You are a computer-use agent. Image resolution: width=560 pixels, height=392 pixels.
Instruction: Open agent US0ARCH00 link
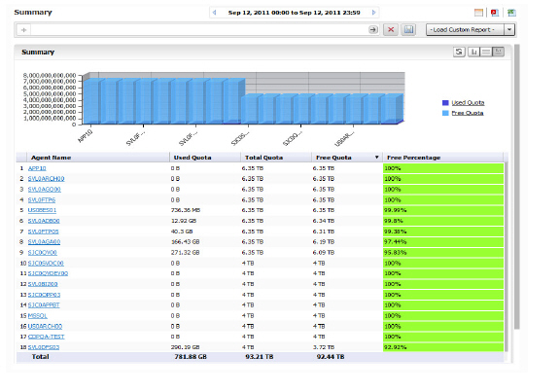click(x=45, y=327)
